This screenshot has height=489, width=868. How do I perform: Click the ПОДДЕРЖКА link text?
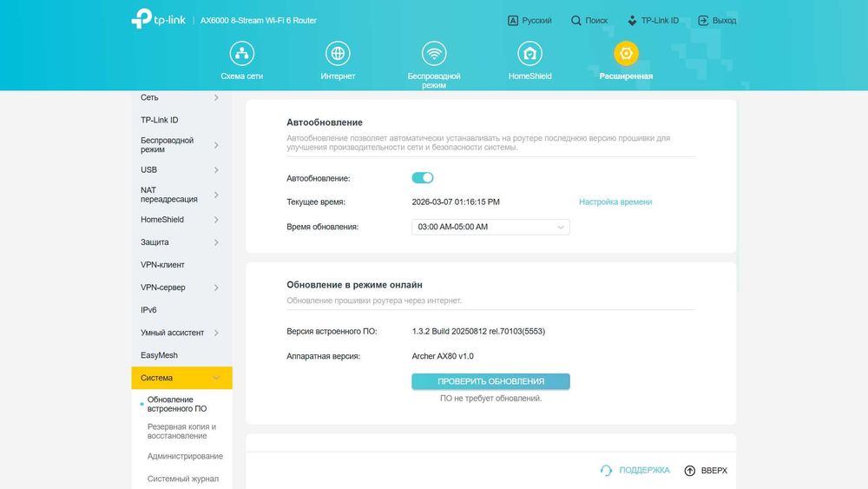644,470
